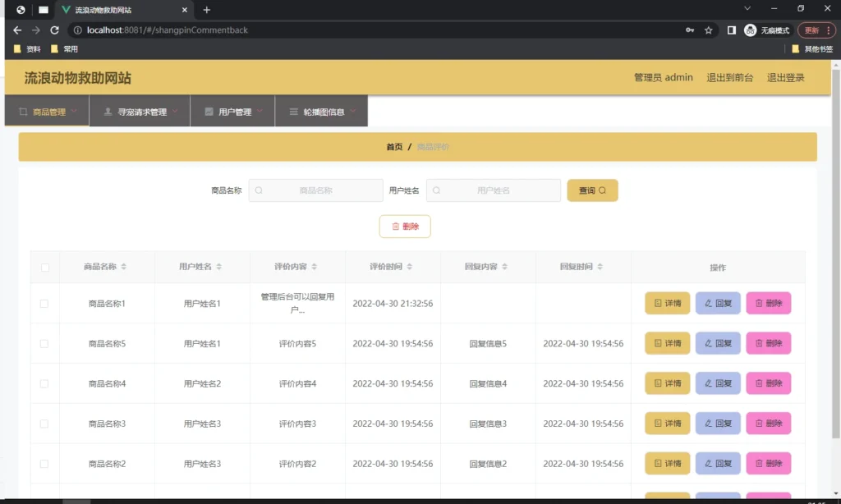Viewport: 841px width, 504px height.
Task: Toggle the select-all checkbox in table header
Action: click(45, 267)
